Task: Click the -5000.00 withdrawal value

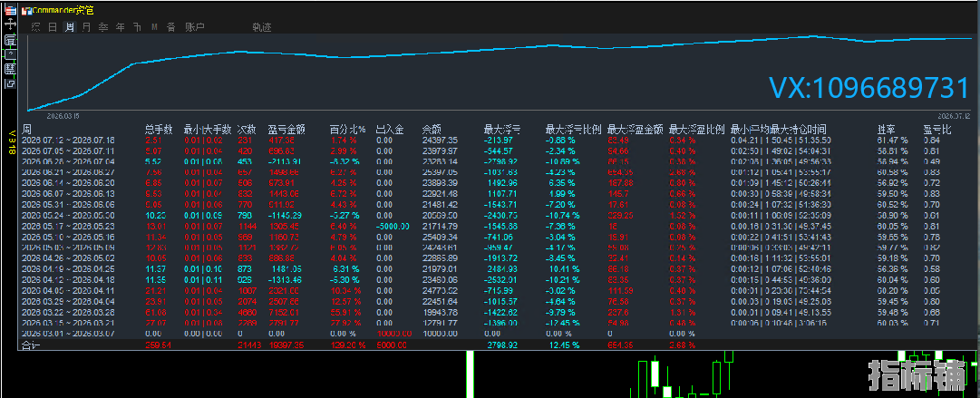Action: (x=393, y=226)
